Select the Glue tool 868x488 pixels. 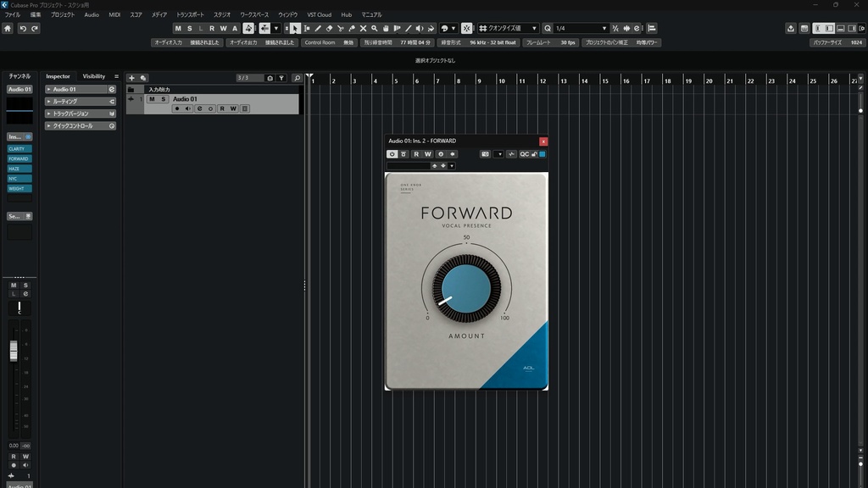pyautogui.click(x=352, y=28)
